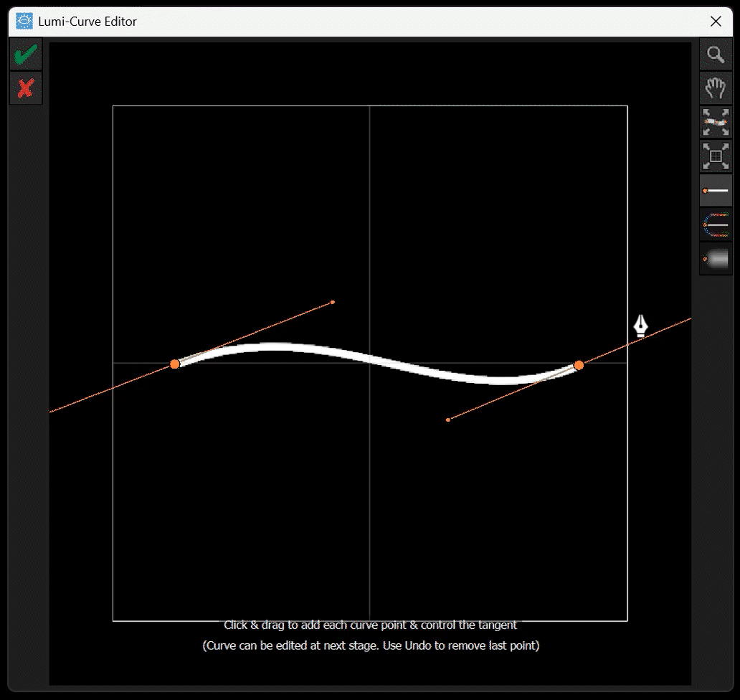
Task: Select the right orange curve point
Action: pos(579,366)
